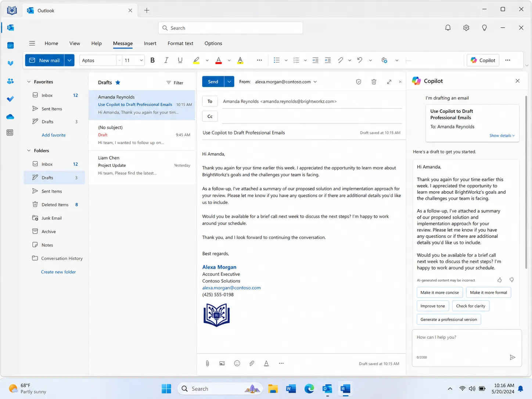The image size is (532, 399).
Task: Give thumbs up to Copilot draft
Action: (x=500, y=280)
